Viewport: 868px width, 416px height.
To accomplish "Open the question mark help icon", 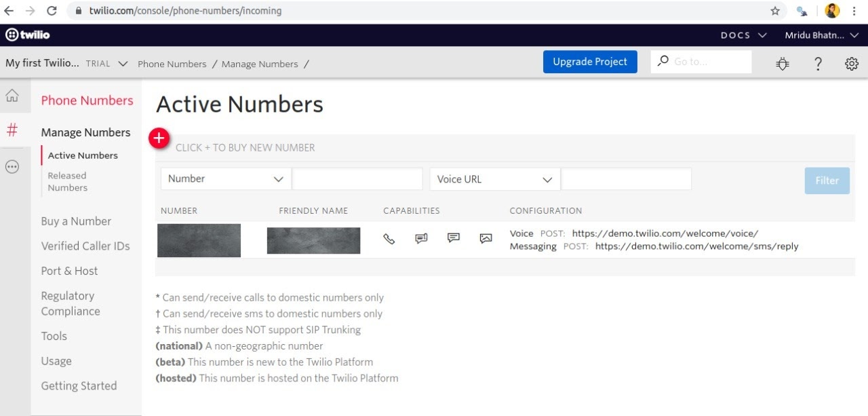I will tap(818, 64).
